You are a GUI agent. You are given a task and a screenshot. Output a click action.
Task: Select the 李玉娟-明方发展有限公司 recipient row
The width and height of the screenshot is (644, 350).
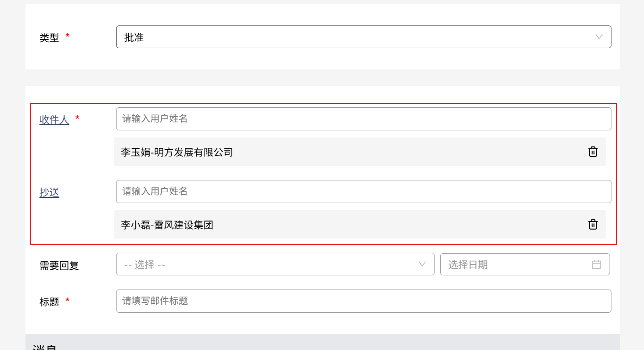click(x=330, y=152)
